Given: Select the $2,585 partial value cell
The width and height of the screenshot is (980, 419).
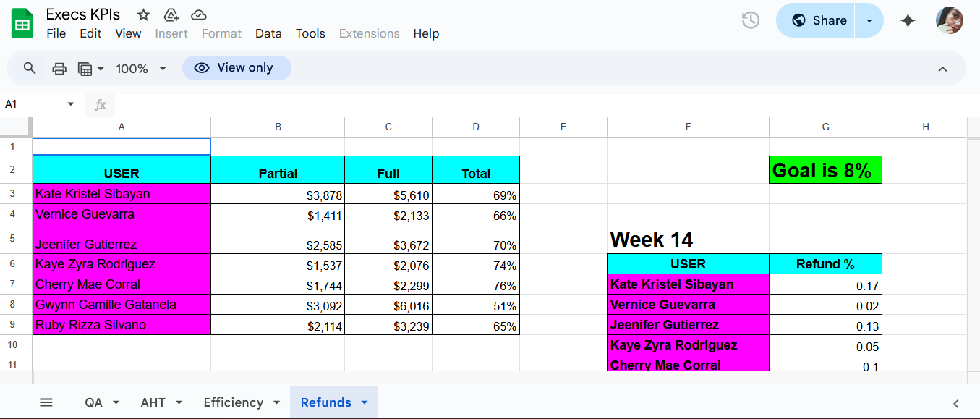Looking at the screenshot, I should (x=278, y=239).
